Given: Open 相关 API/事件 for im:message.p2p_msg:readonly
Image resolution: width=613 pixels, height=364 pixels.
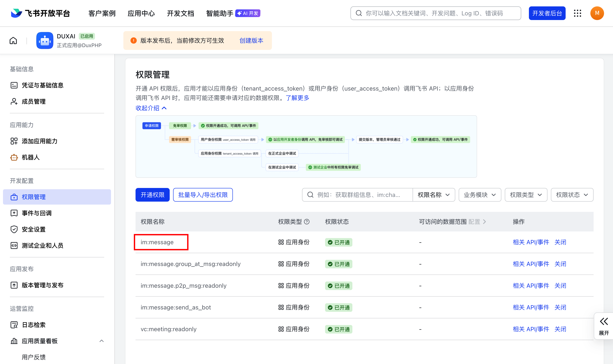Looking at the screenshot, I should coord(531,285).
